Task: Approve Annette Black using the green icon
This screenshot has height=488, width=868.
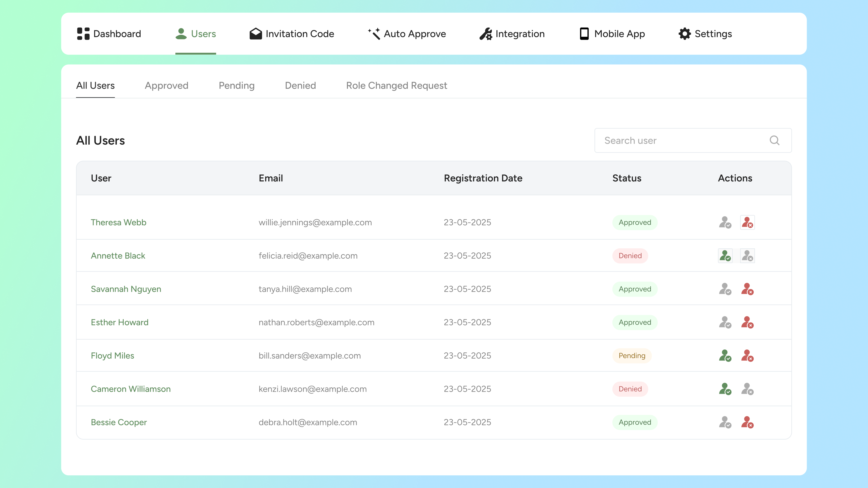Action: [725, 256]
